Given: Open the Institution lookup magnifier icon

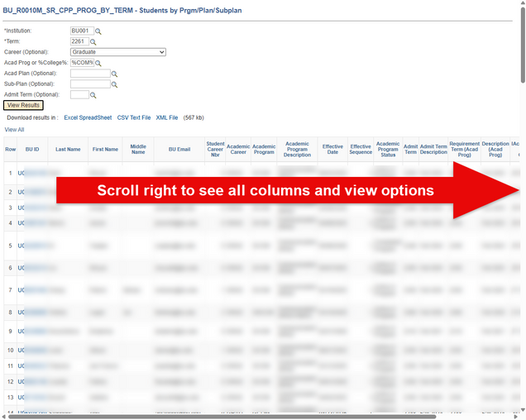Looking at the screenshot, I should click(x=98, y=31).
